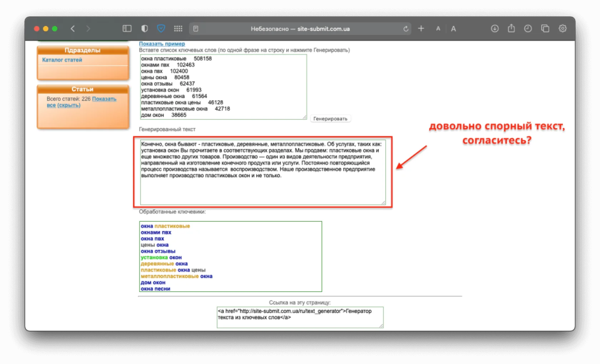The image size is (600, 364).
Task: Click the 'Обработанные ключевики:' label
Action: 172,212
